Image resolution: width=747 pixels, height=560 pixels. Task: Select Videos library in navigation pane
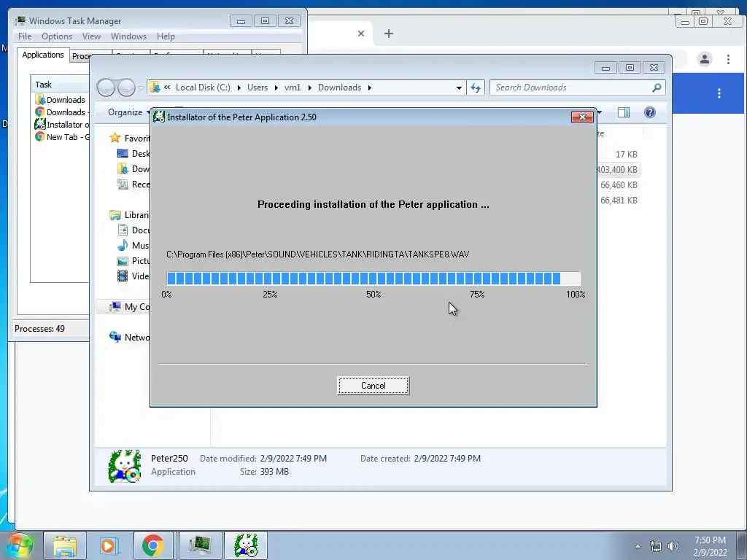click(133, 276)
